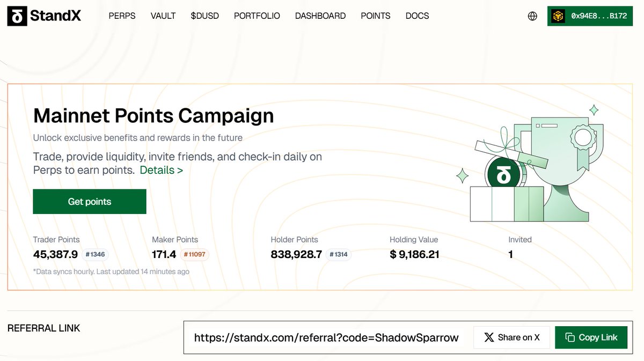
Task: Click the wallet avatar icon
Action: click(x=559, y=16)
